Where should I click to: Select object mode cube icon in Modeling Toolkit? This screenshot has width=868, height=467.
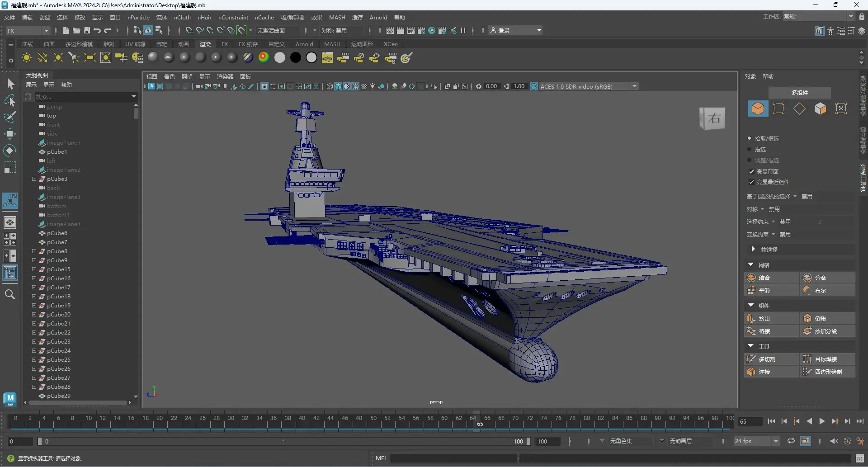point(758,108)
